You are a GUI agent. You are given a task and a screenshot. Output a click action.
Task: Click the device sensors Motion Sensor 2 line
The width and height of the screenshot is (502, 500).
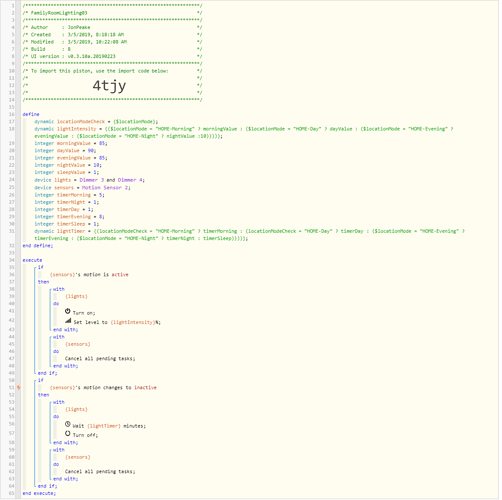82,188
